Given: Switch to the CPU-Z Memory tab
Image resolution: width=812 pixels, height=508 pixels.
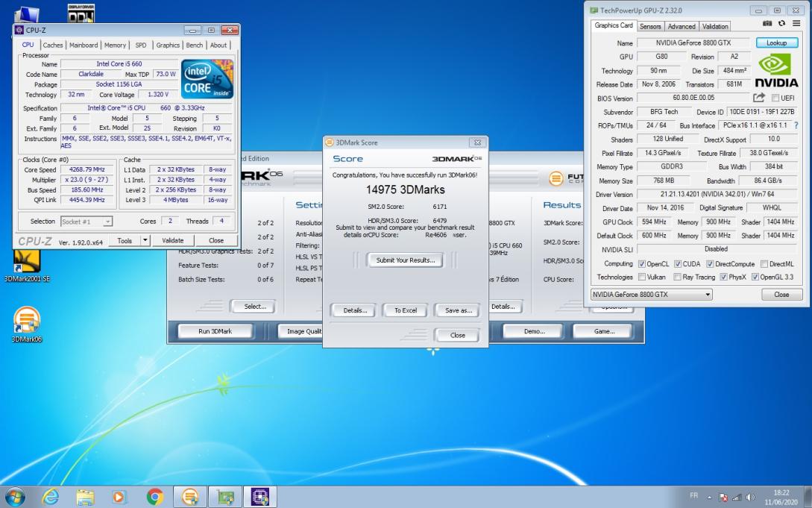Looking at the screenshot, I should 115,45.
